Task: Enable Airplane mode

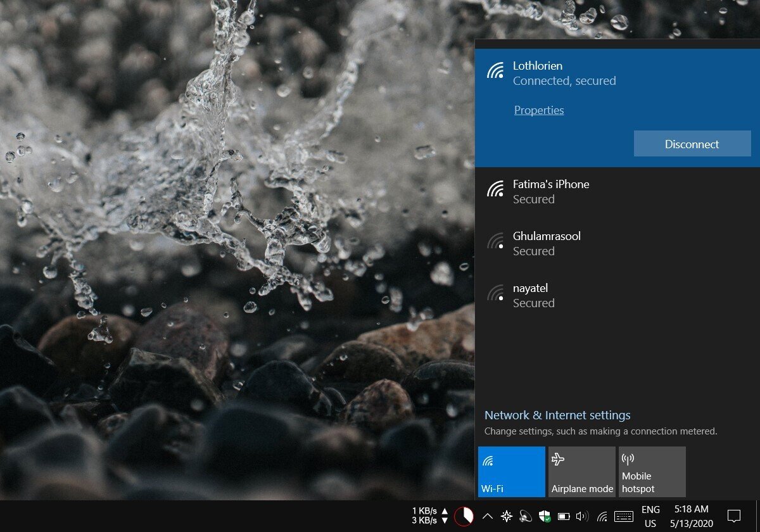Action: coord(581,471)
